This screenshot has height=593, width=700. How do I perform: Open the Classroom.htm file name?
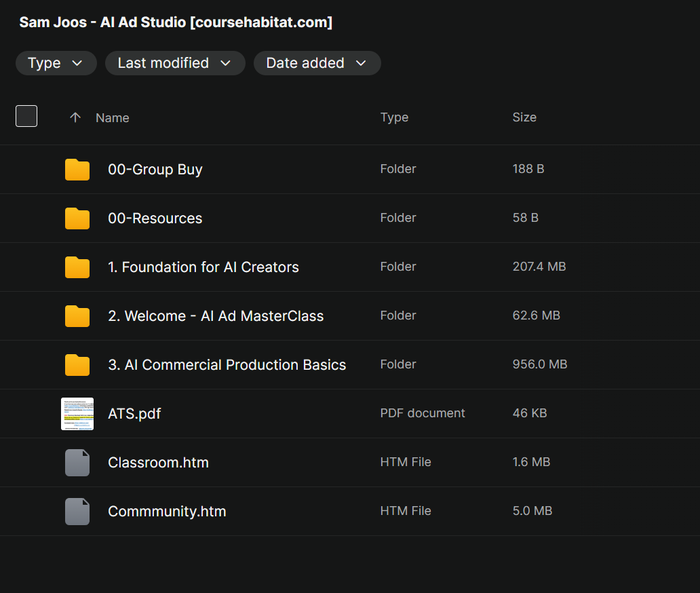(159, 463)
